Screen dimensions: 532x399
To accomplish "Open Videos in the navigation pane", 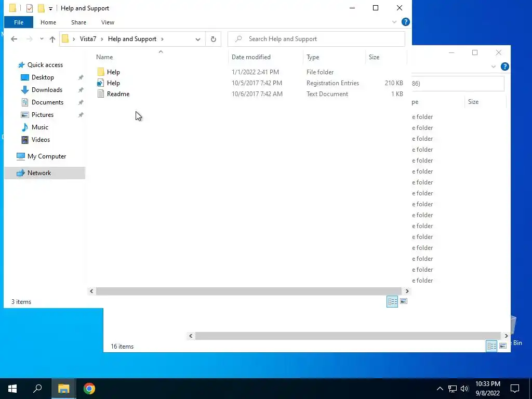I will point(41,140).
